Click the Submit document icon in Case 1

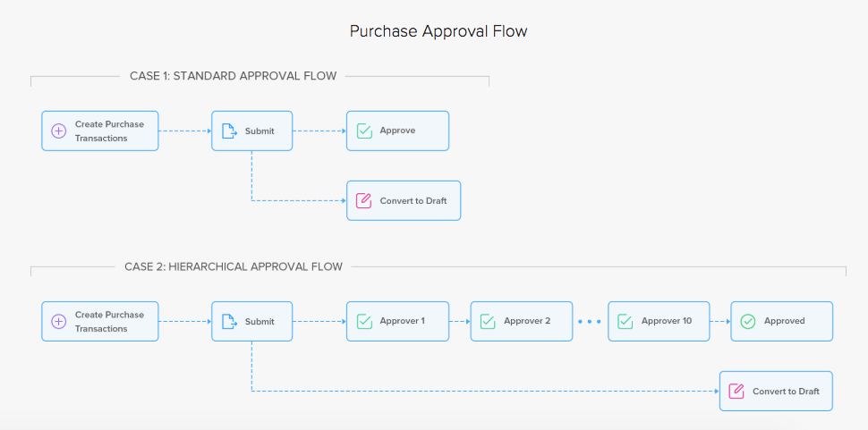pyautogui.click(x=228, y=131)
